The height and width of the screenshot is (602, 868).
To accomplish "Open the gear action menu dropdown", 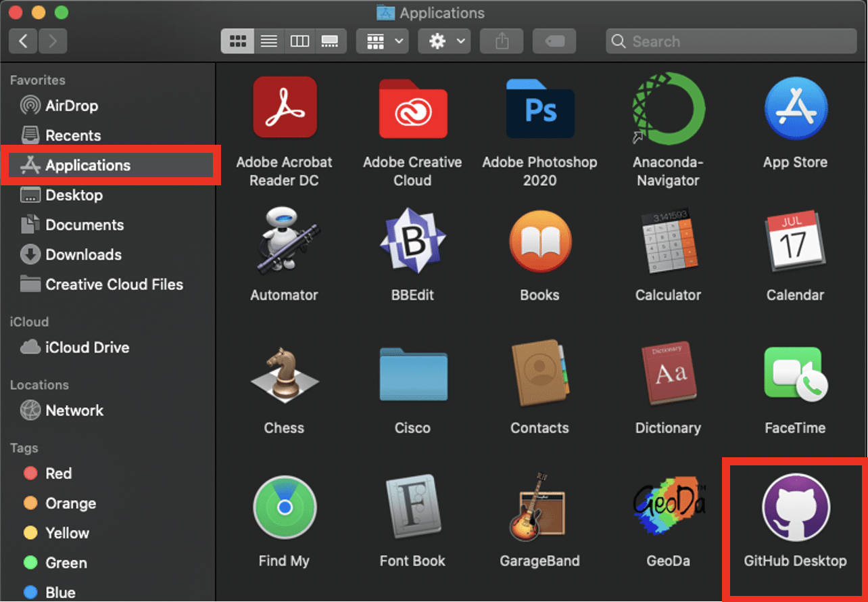I will click(x=444, y=41).
